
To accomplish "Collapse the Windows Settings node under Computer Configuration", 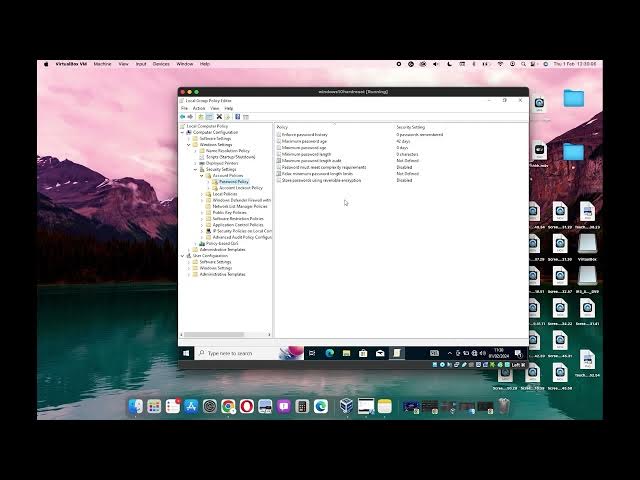I will (x=189, y=144).
